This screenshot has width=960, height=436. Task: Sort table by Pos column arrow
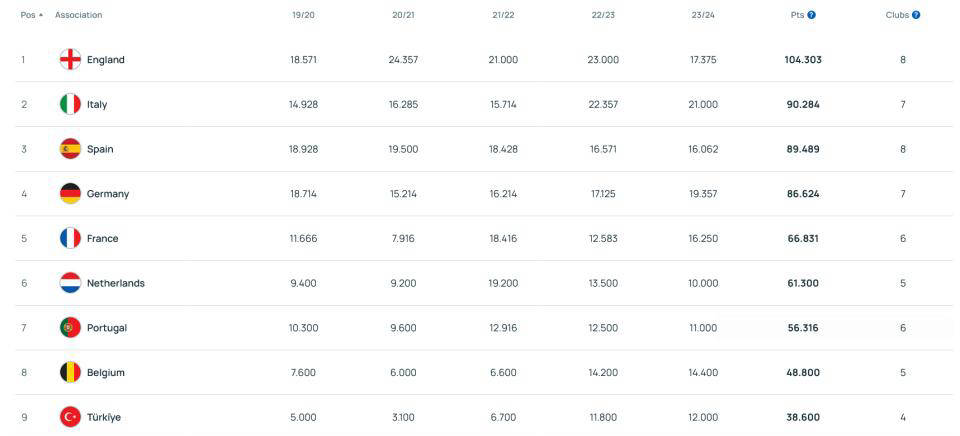click(41, 15)
